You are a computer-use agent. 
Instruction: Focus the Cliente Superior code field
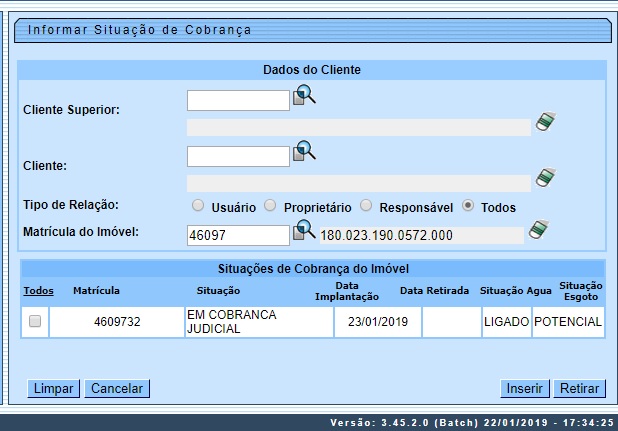[238, 100]
